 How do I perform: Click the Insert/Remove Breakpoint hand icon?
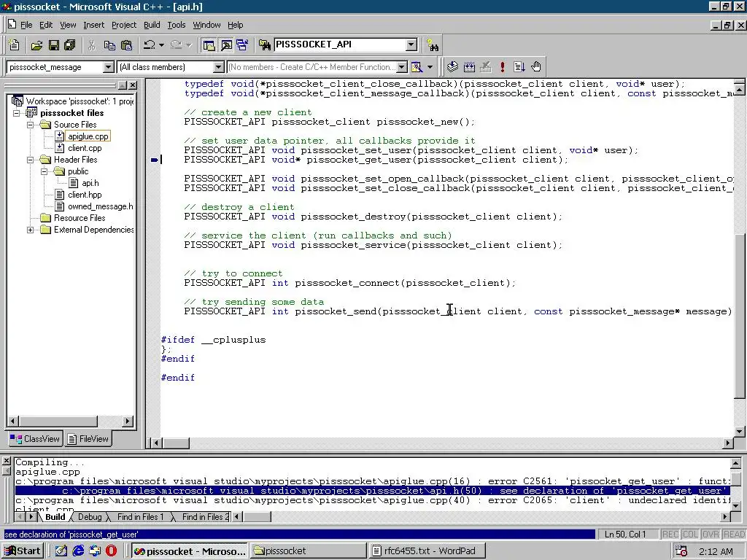536,67
